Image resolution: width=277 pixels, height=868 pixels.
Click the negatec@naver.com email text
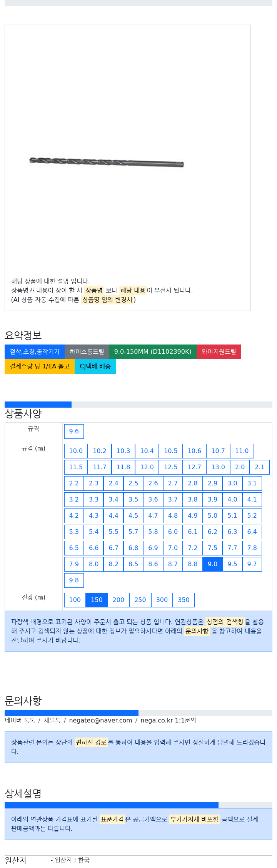(x=100, y=721)
